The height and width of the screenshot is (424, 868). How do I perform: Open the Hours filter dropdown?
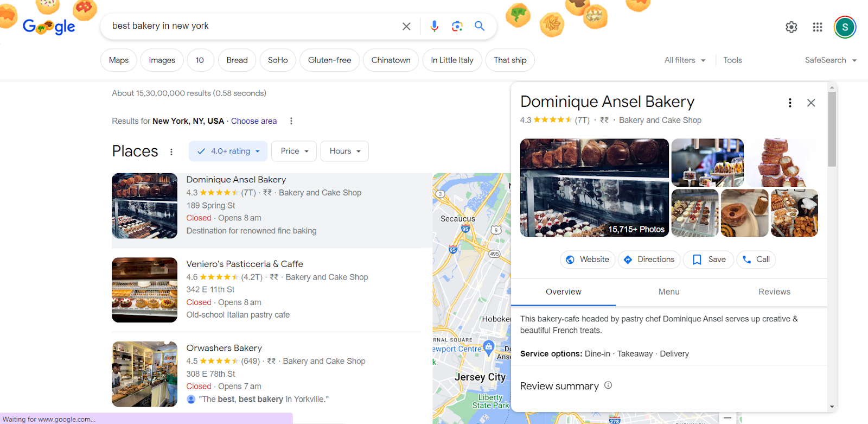click(x=345, y=151)
